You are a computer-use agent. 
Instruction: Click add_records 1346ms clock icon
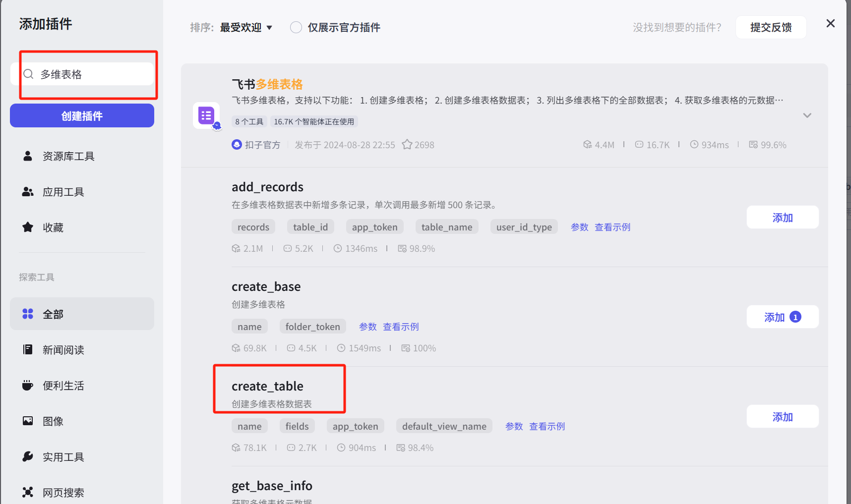coord(338,248)
